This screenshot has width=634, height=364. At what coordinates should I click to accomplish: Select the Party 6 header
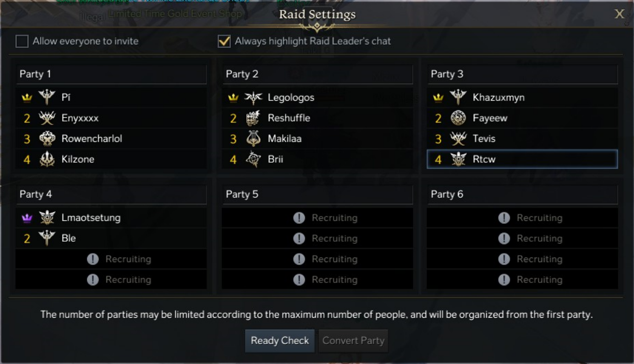[522, 194]
